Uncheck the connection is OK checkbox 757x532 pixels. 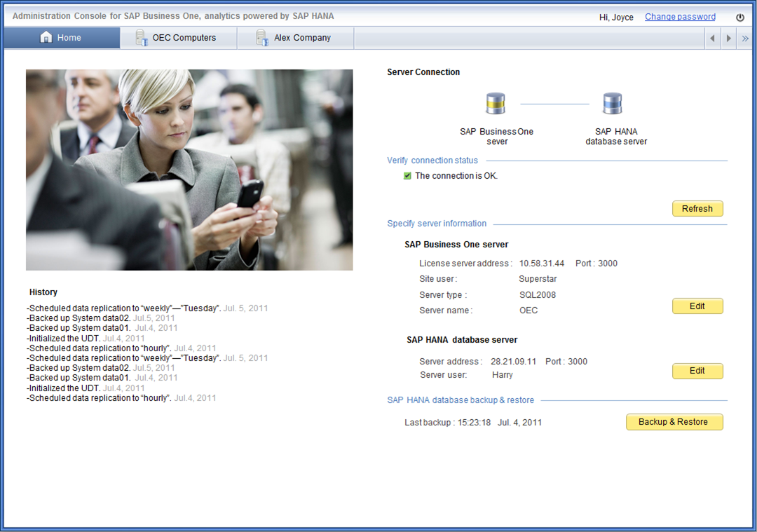tap(407, 175)
